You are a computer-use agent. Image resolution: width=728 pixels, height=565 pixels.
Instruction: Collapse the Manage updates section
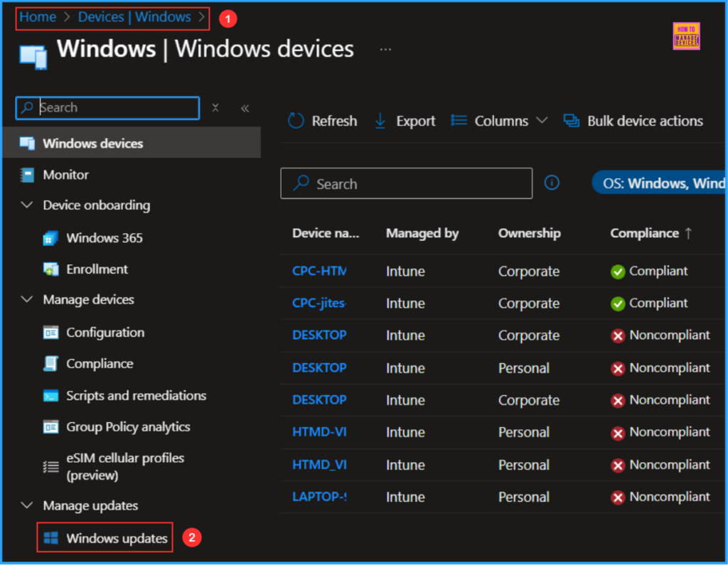pos(27,505)
